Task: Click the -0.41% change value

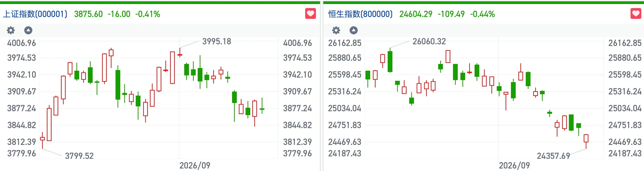Action: click(148, 14)
